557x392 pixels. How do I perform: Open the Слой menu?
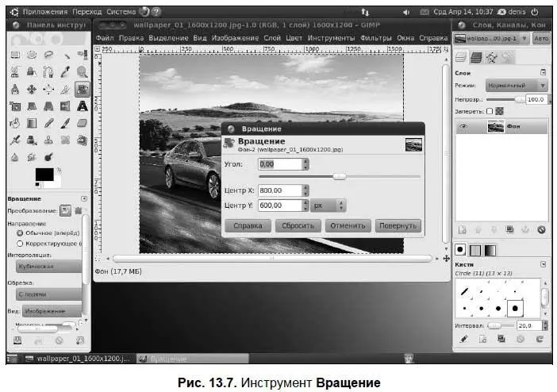(x=272, y=38)
